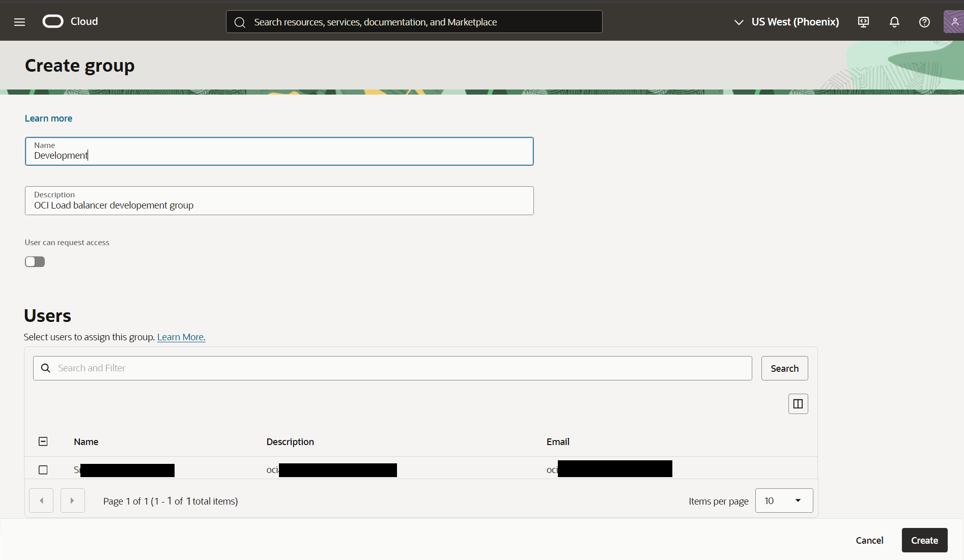Focus the Description text field
The width and height of the screenshot is (964, 560).
coord(279,205)
